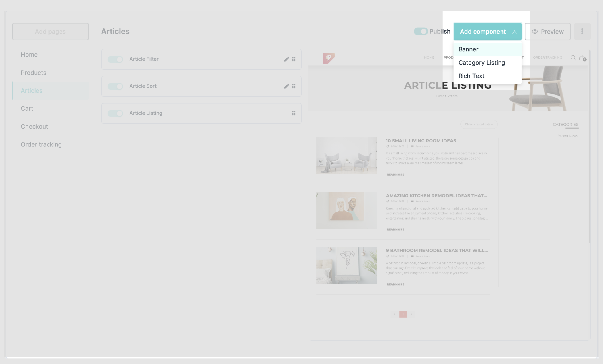Image resolution: width=603 pixels, height=364 pixels.
Task: Open the Products page in sidebar
Action: coord(33,73)
